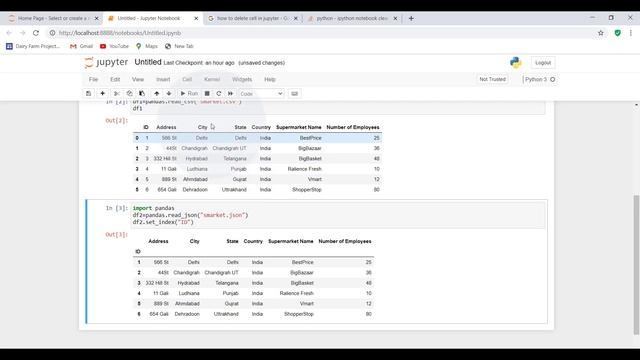Open a new browser tab
Image resolution: width=640 pixels, height=360 pixels.
click(x=411, y=18)
